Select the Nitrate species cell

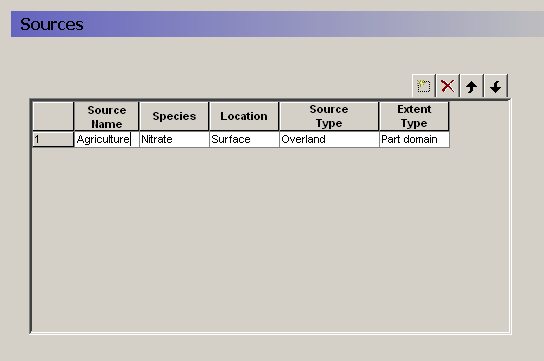[174, 139]
